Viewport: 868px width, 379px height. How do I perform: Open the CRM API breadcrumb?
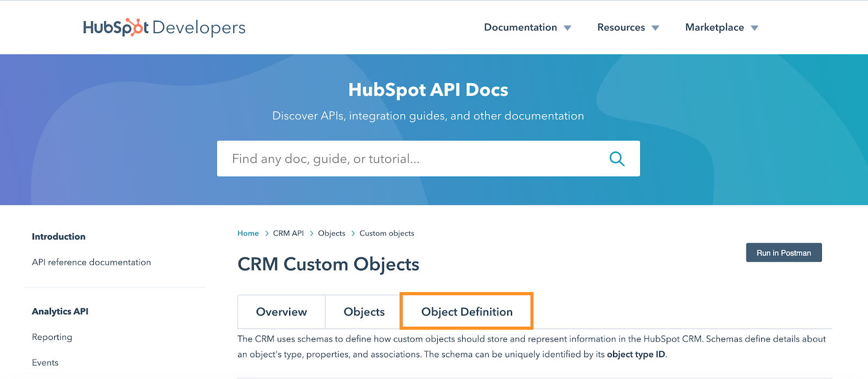[x=288, y=233]
